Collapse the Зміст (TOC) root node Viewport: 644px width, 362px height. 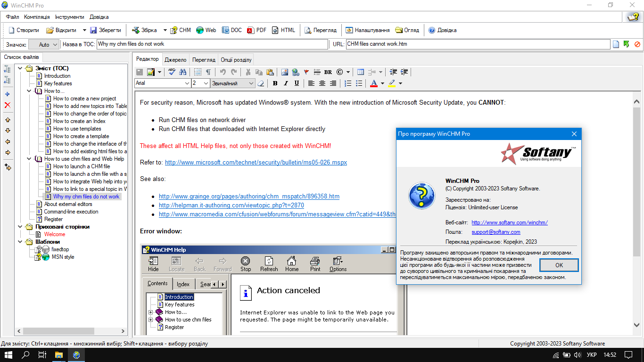click(x=20, y=68)
